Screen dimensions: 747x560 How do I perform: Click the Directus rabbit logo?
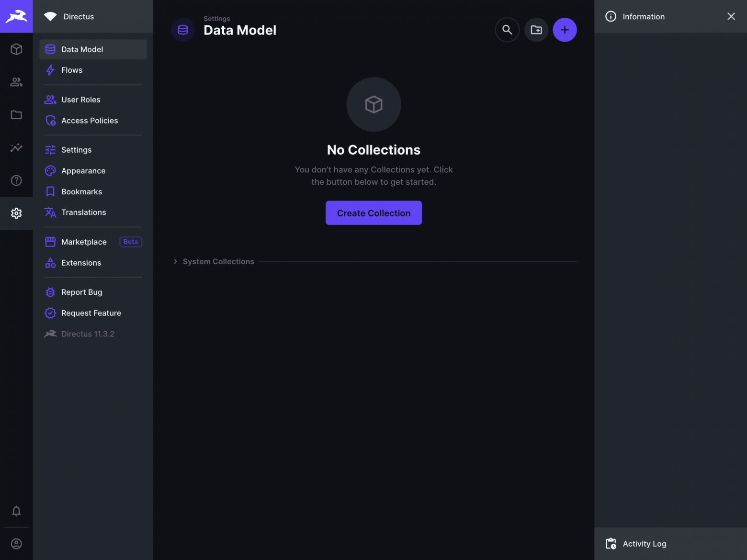click(16, 16)
